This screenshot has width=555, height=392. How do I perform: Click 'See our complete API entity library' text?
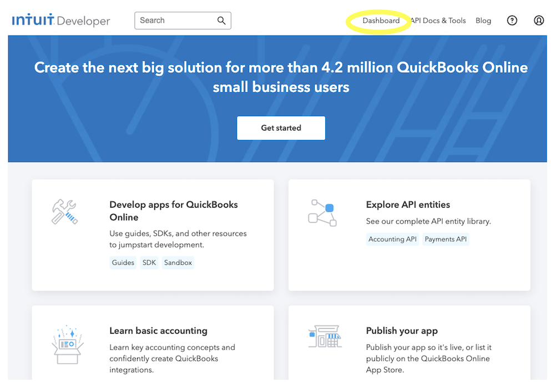[428, 221]
